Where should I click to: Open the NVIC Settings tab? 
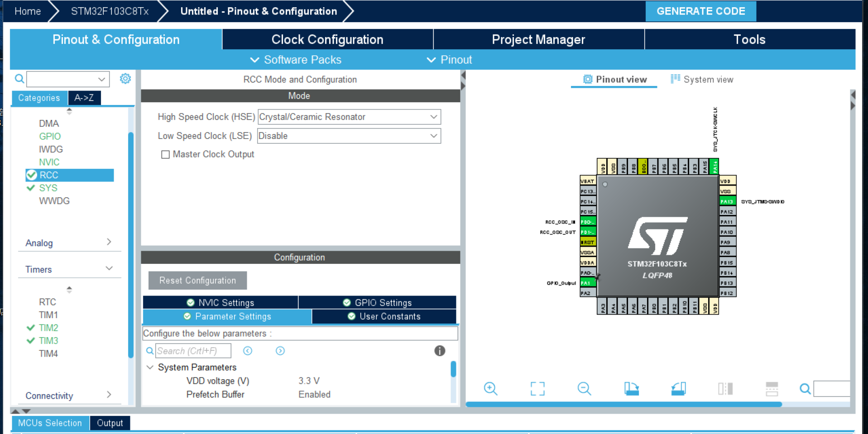point(221,302)
